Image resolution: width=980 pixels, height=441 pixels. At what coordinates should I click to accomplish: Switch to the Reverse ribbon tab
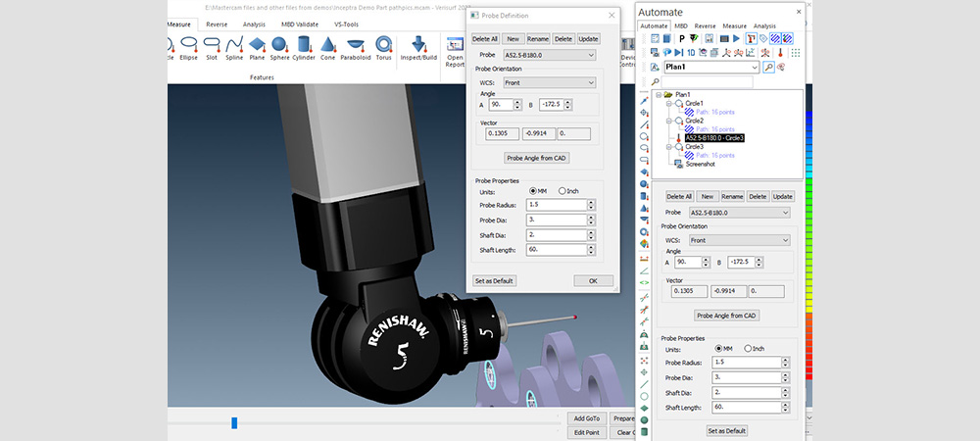point(217,24)
